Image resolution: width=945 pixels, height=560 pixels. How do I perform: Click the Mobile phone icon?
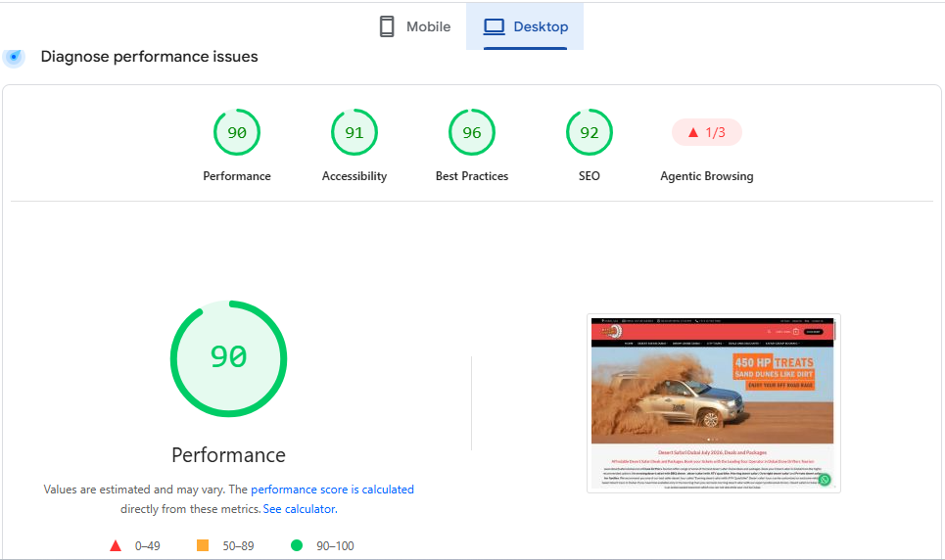tap(387, 26)
